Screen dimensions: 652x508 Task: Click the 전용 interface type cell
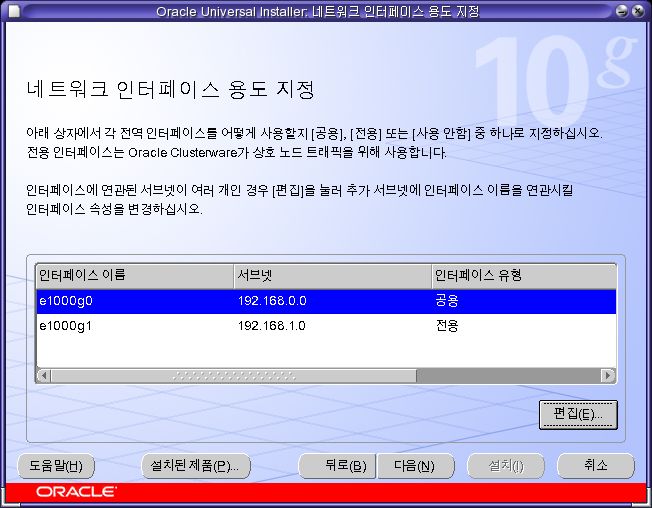447,326
